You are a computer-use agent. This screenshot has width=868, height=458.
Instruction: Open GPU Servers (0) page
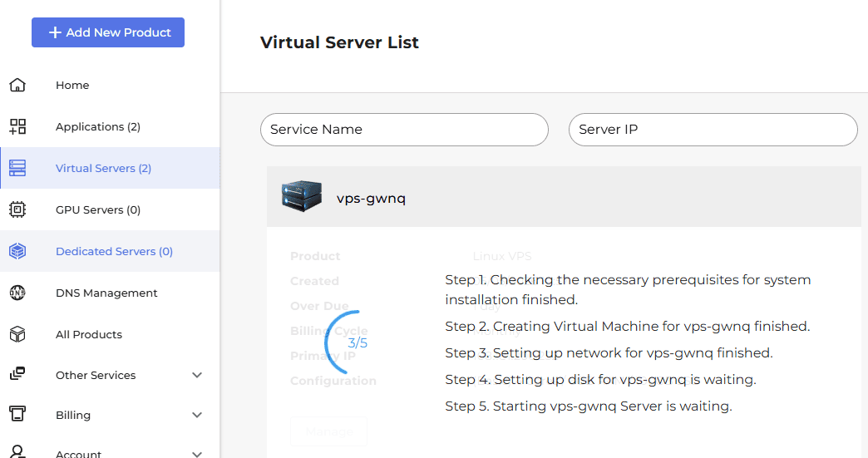[98, 209]
